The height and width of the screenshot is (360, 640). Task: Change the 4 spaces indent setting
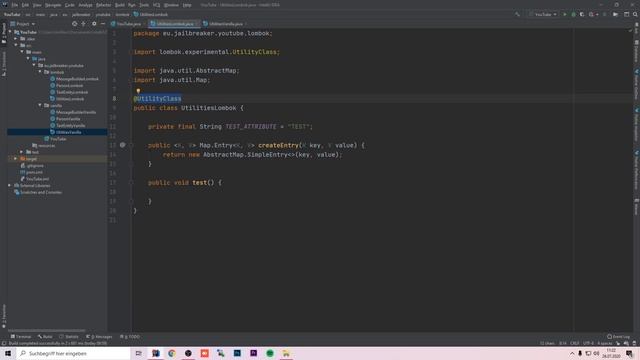(x=604, y=343)
